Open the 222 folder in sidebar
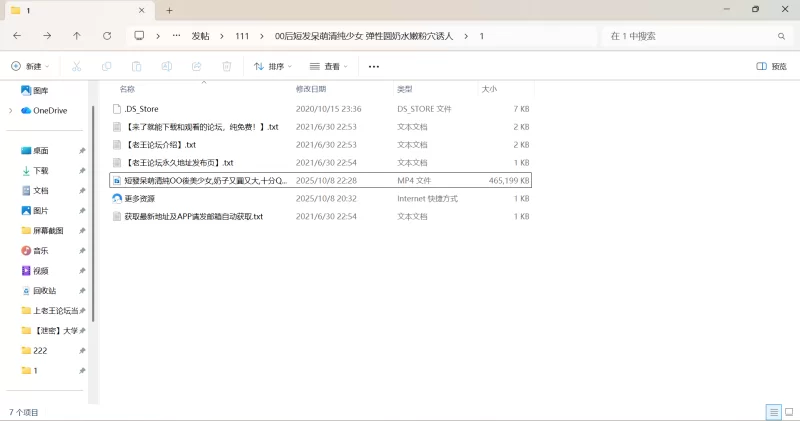This screenshot has width=800, height=421. [x=34, y=351]
